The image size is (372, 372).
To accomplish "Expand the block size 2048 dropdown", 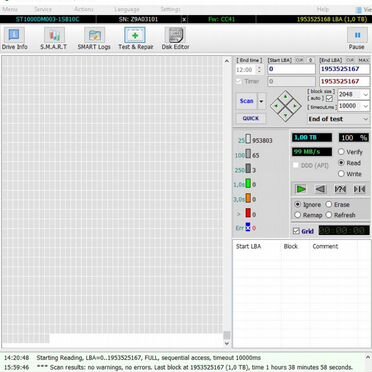I will [x=366, y=94].
